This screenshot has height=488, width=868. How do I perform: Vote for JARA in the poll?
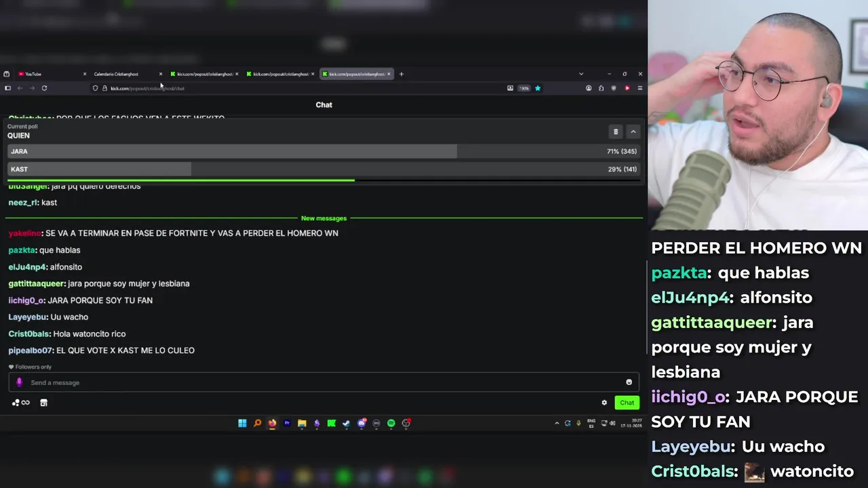click(x=323, y=151)
